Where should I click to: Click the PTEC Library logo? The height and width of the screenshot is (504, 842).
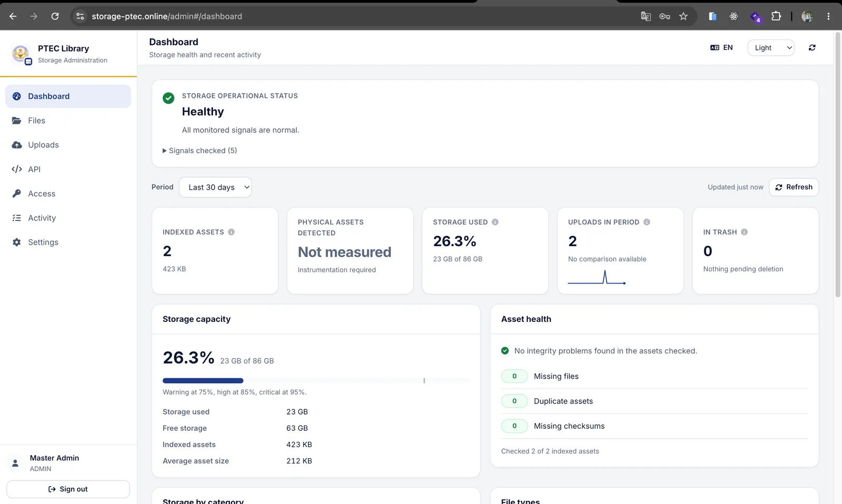click(x=22, y=54)
